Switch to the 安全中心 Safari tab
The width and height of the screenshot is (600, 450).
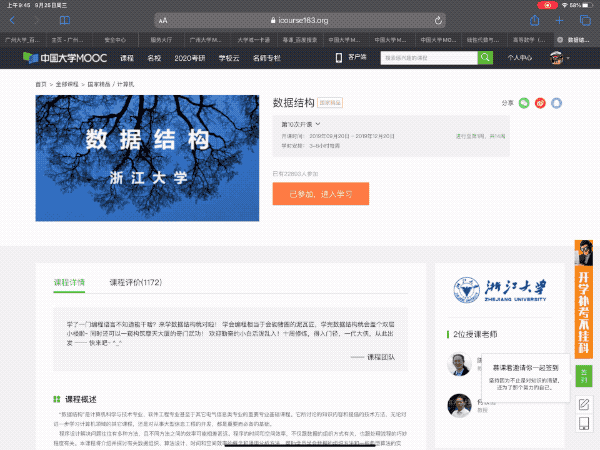tap(115, 40)
